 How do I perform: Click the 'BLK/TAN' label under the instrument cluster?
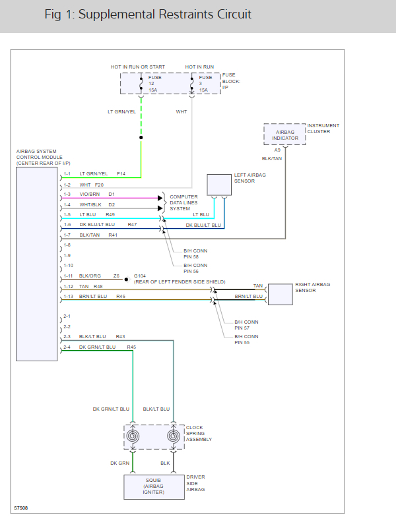pos(272,158)
